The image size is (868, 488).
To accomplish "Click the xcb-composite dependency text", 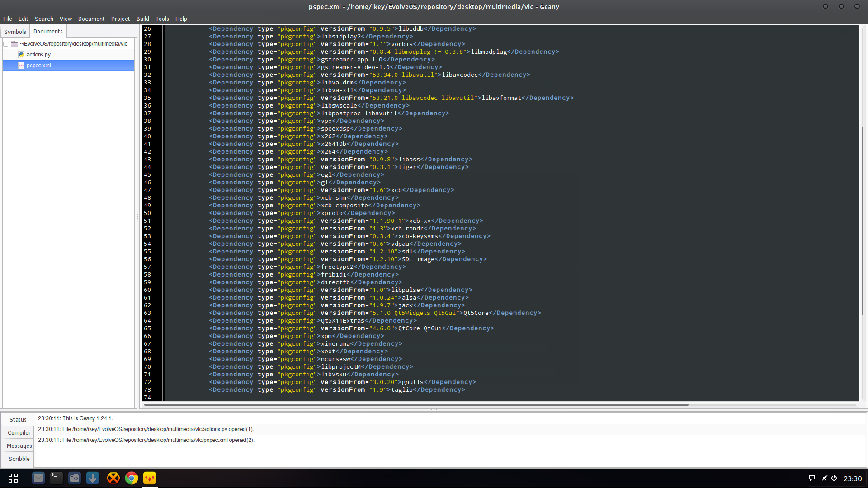I will pyautogui.click(x=344, y=206).
